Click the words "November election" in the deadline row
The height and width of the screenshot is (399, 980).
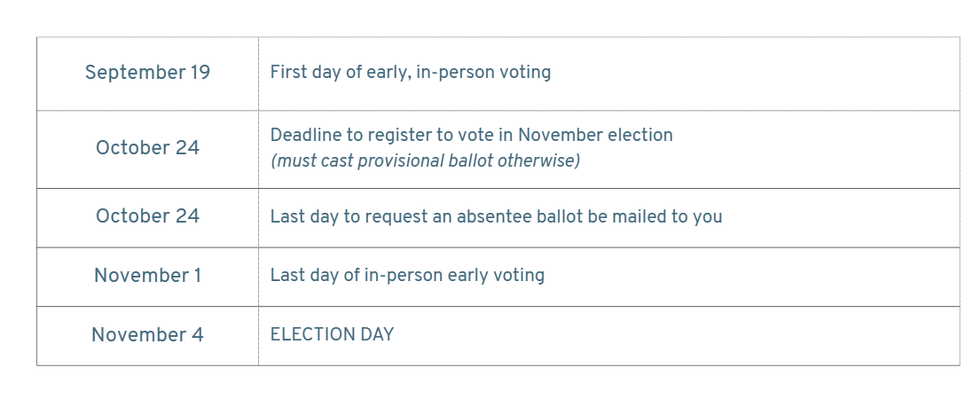point(596,135)
